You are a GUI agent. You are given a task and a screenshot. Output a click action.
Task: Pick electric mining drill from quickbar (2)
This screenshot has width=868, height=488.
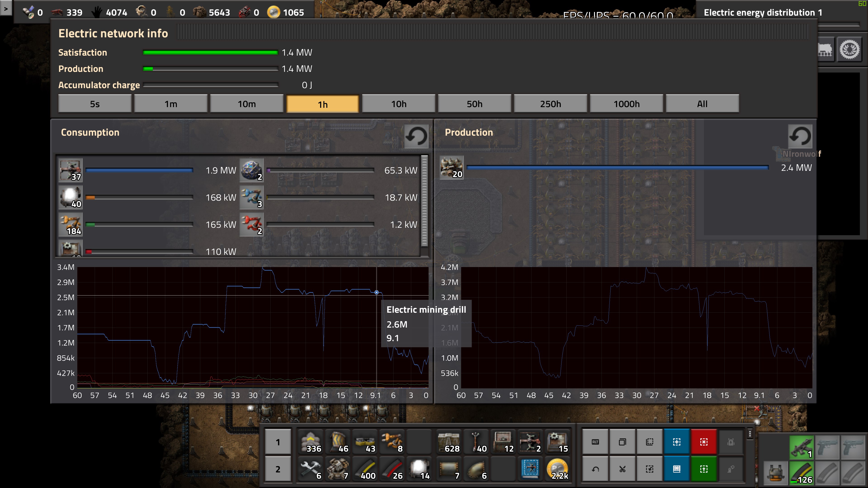pos(530,442)
